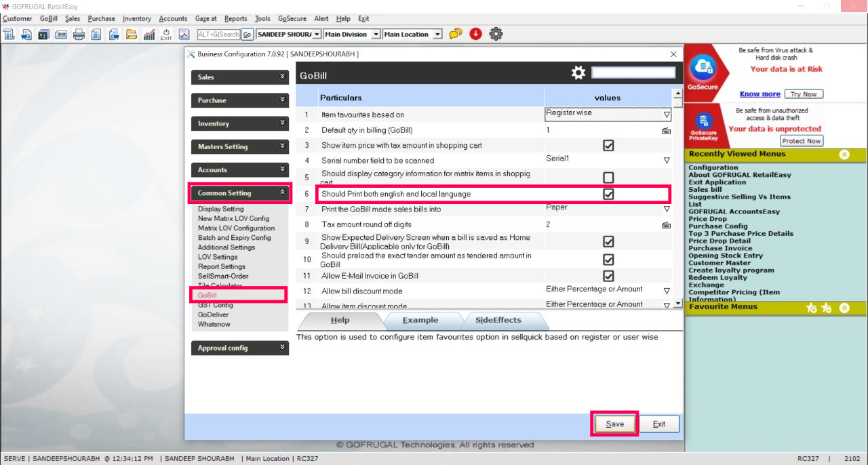The width and height of the screenshot is (868, 465).
Task: Expand the Inventory settings section
Action: pyautogui.click(x=240, y=123)
